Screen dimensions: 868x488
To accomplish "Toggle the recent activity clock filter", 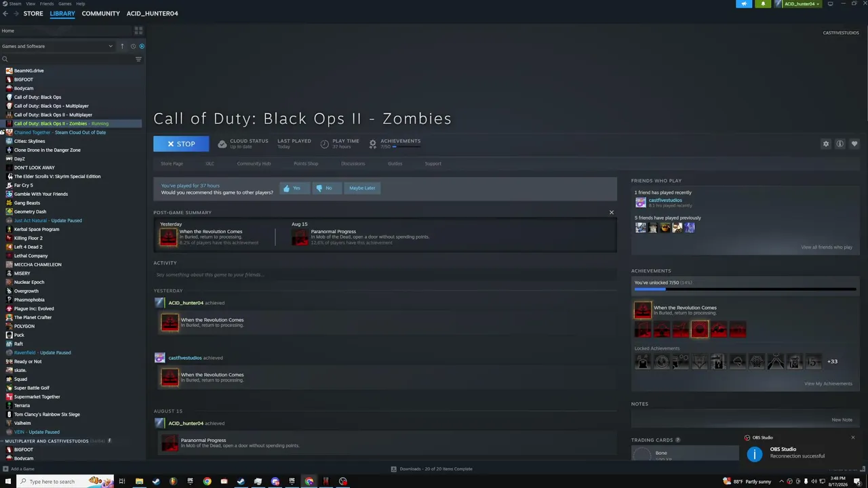I will (x=133, y=46).
